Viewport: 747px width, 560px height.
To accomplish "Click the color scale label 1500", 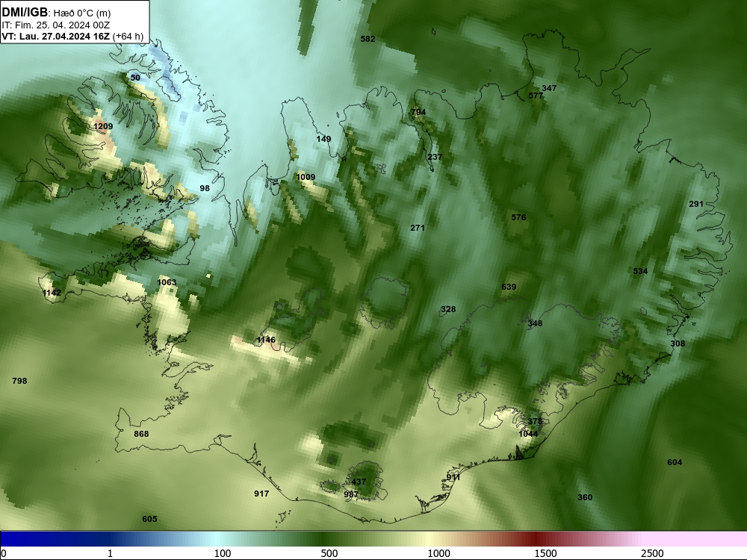I will [545, 553].
